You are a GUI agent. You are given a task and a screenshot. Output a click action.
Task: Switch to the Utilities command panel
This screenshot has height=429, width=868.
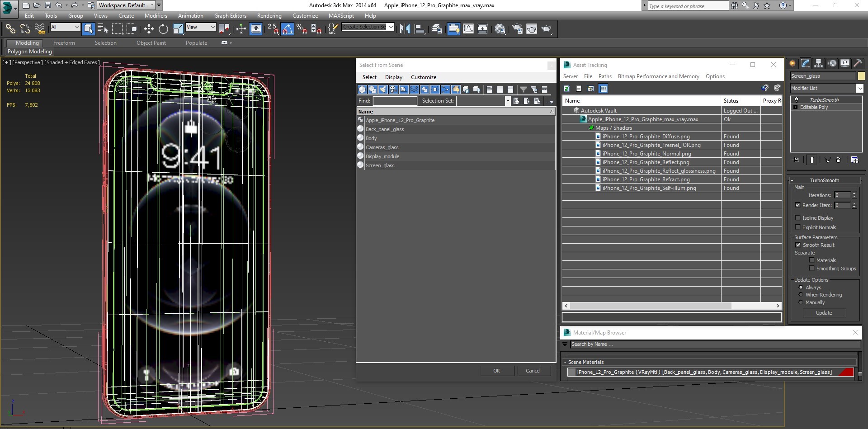tap(858, 63)
